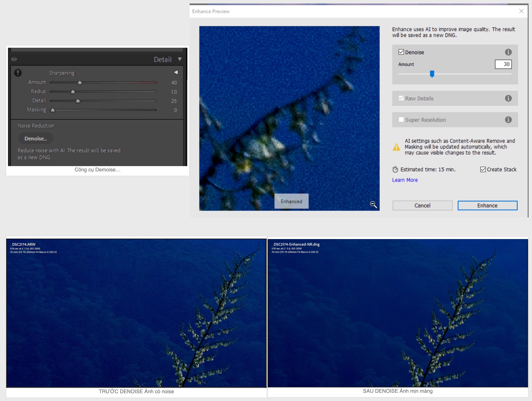Uncheck the Create Stack checkbox
Image resolution: width=532 pixels, height=401 pixels.
(x=483, y=169)
